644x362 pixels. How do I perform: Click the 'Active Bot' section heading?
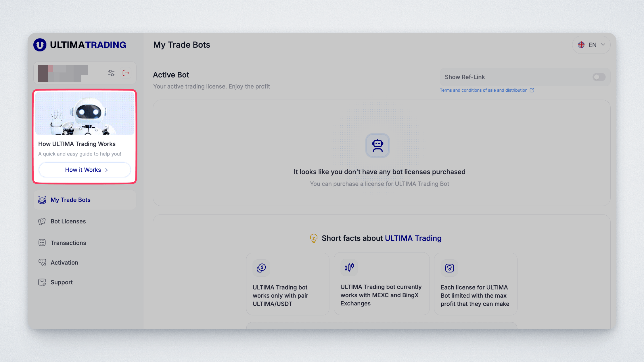tap(171, 75)
